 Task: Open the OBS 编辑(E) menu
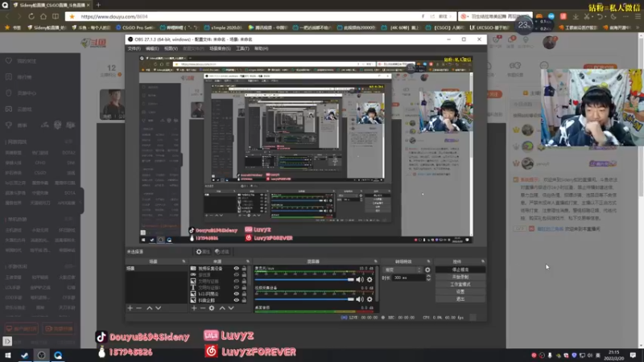(x=152, y=48)
